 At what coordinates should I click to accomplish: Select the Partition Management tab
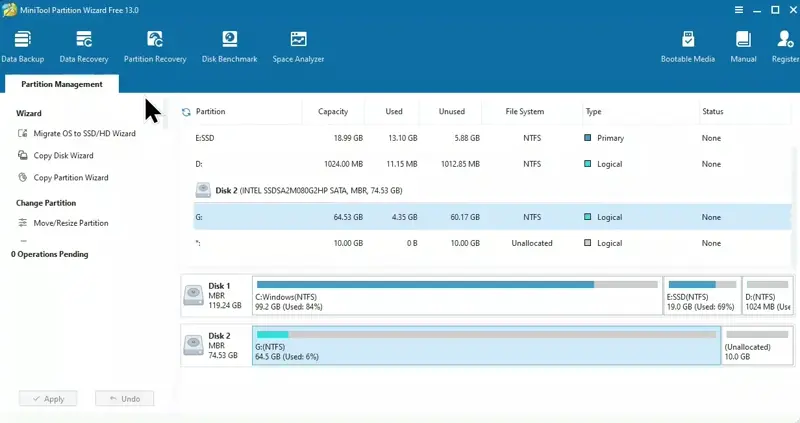[62, 84]
